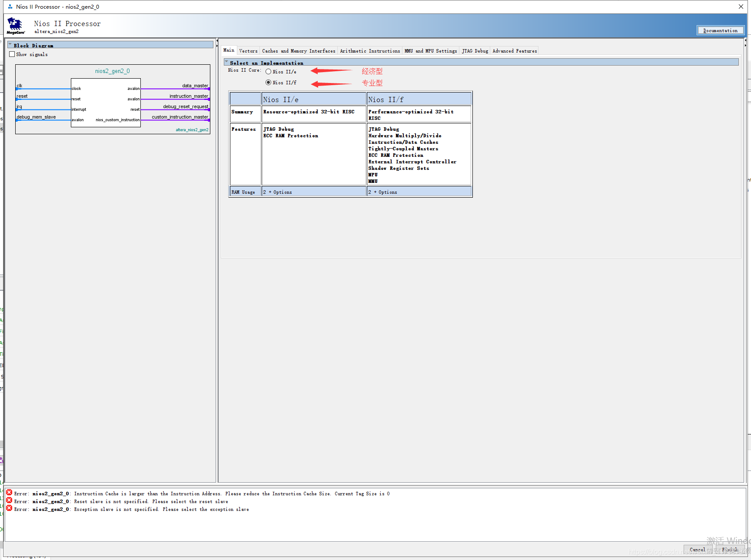751x560 pixels.
Task: Click the Cancel button
Action: pyautogui.click(x=698, y=550)
